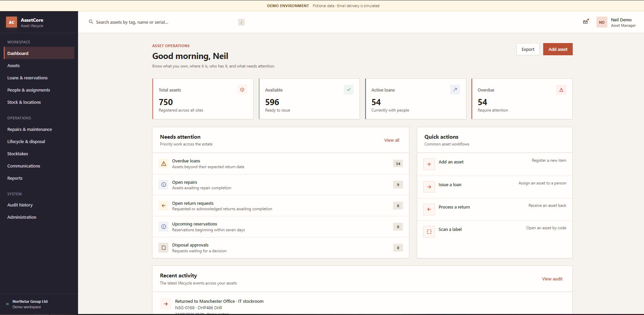
Task: Open Lifecycle & disposal
Action: point(39,141)
